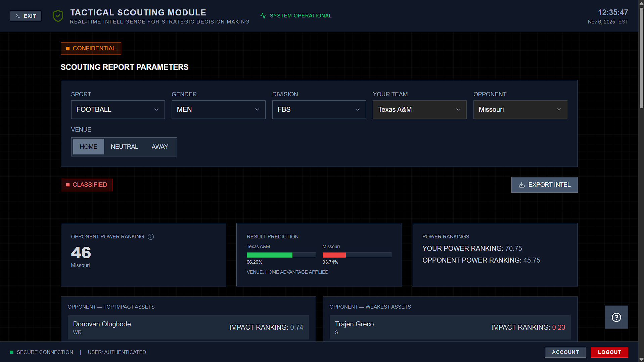Viewport: 644px width, 362px height.
Task: Click the CONFIDENTIAL badge
Action: point(91,48)
